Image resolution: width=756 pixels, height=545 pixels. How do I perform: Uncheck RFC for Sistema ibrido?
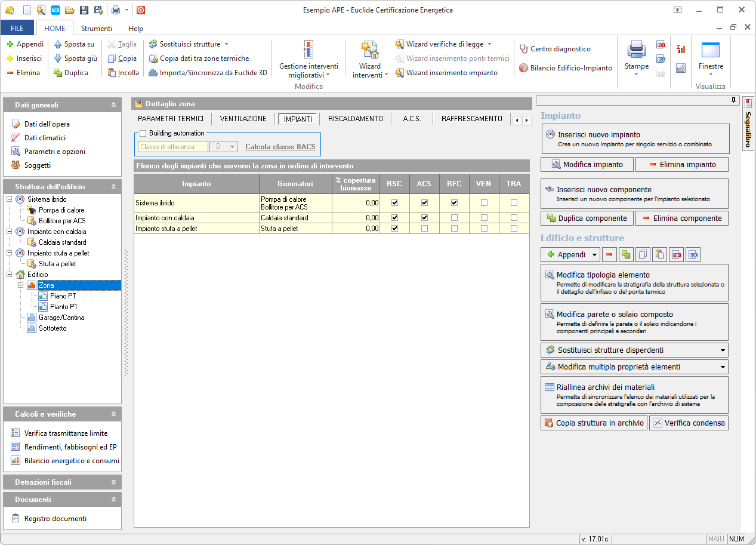pyautogui.click(x=454, y=203)
